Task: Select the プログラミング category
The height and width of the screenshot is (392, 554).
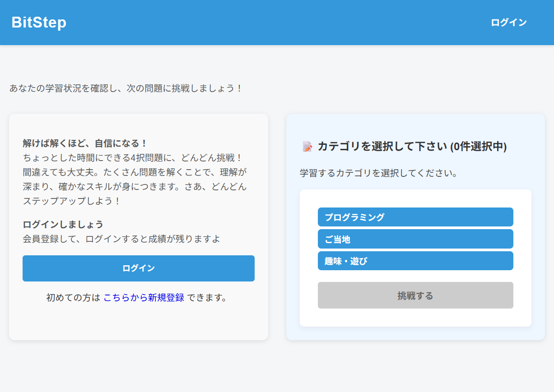Action: point(415,217)
